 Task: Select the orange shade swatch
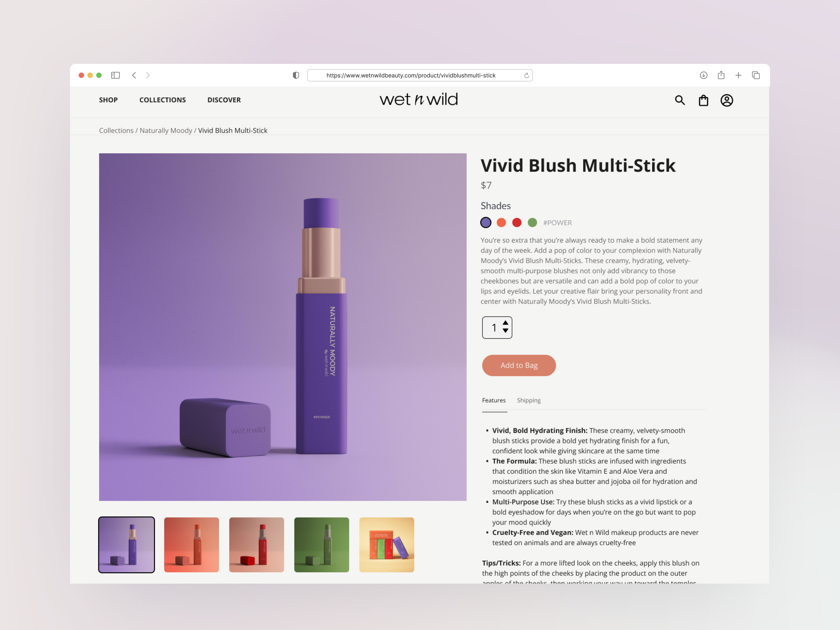coord(501,222)
